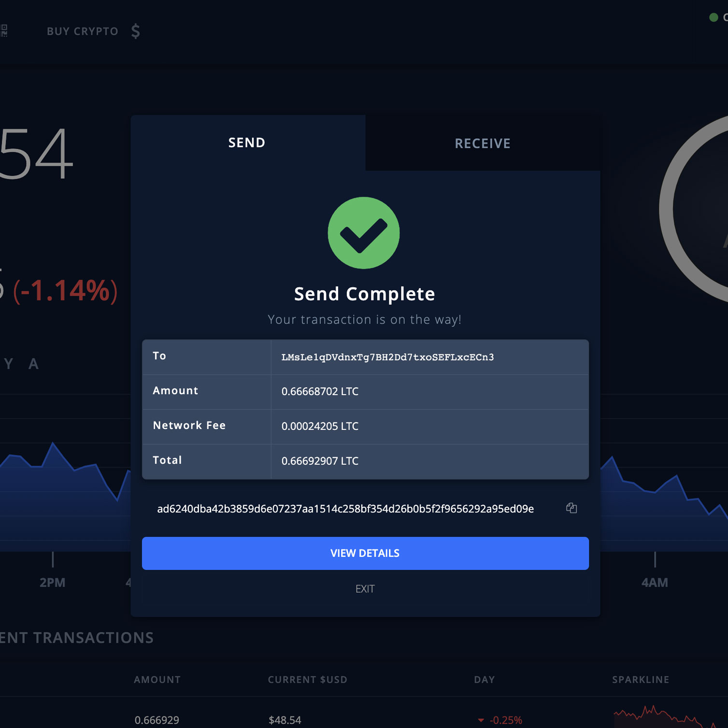Click the green Send Complete checkmark icon

pyautogui.click(x=364, y=233)
